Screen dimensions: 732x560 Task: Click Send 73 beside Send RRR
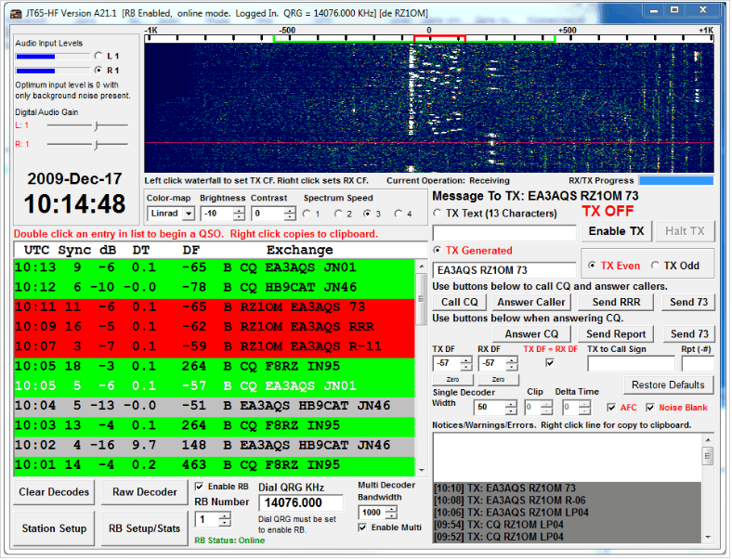click(x=688, y=302)
